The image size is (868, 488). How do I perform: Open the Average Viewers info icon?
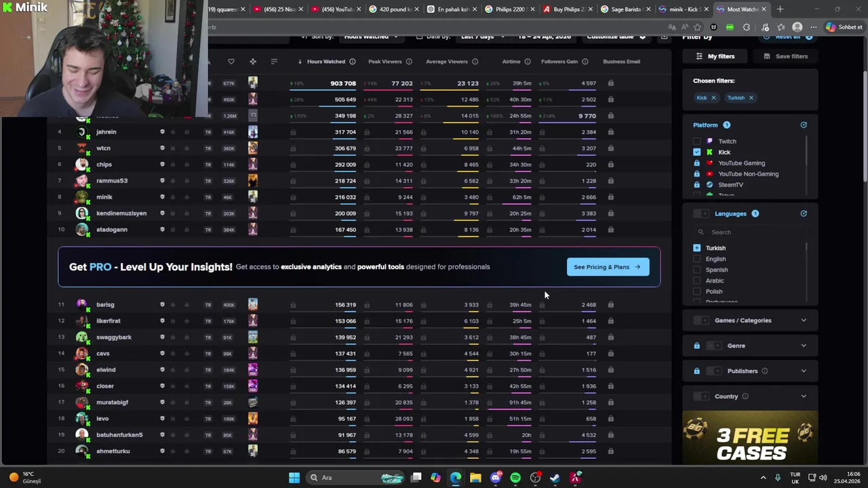pos(475,62)
